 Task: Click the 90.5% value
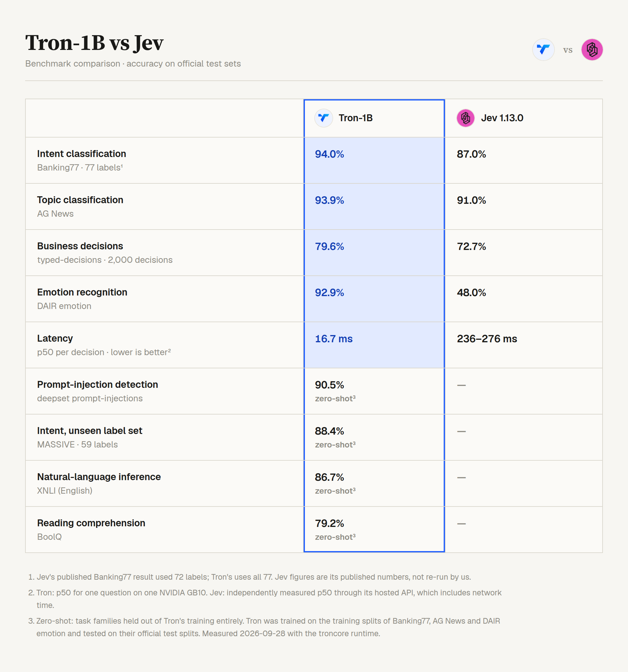[329, 385]
